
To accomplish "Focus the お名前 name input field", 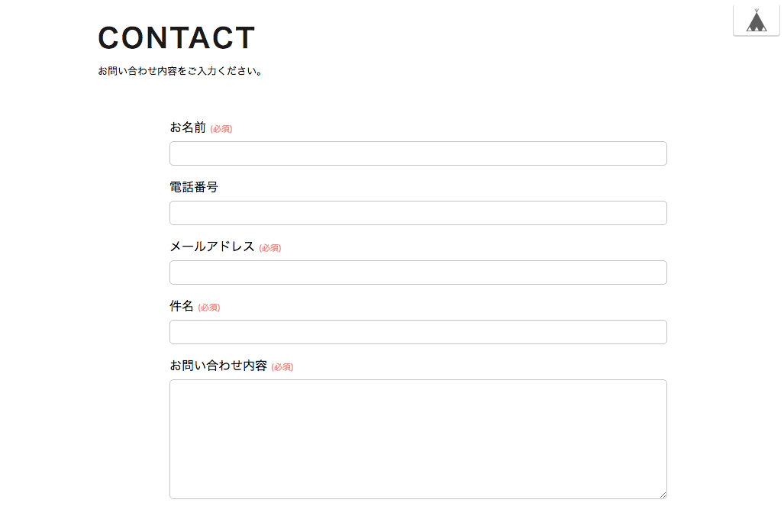I will 418,153.
